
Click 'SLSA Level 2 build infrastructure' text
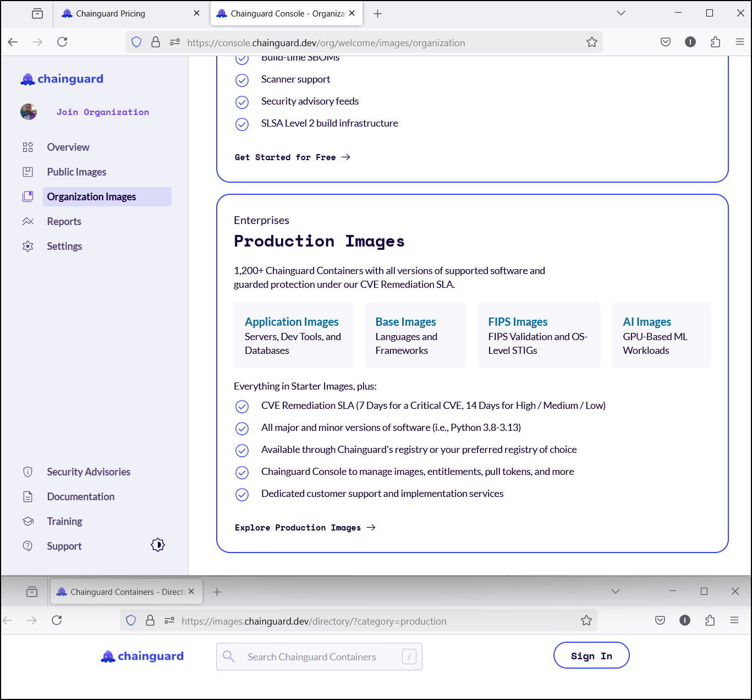330,123
